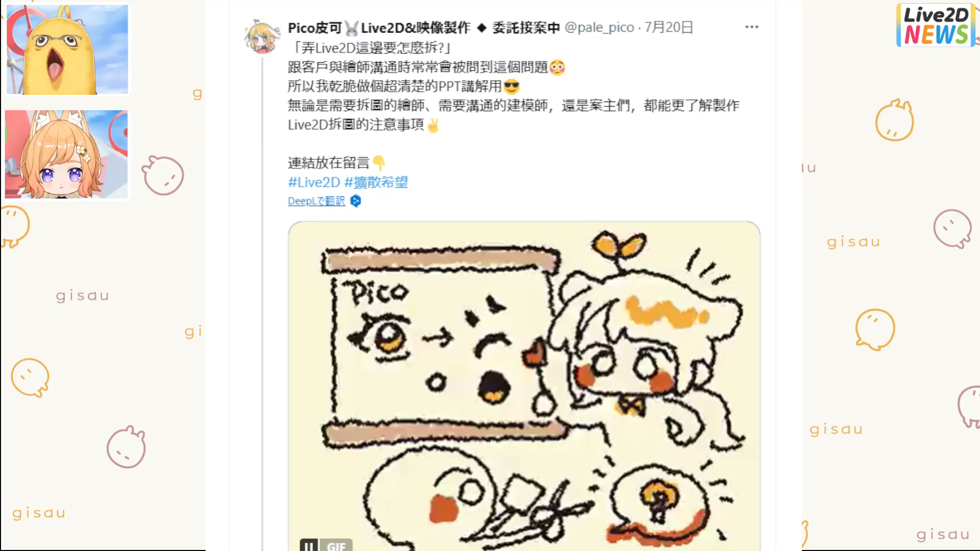Screen dimensions: 980x551
Task: Click the victory hand emoji in the tweet
Action: 433,125
